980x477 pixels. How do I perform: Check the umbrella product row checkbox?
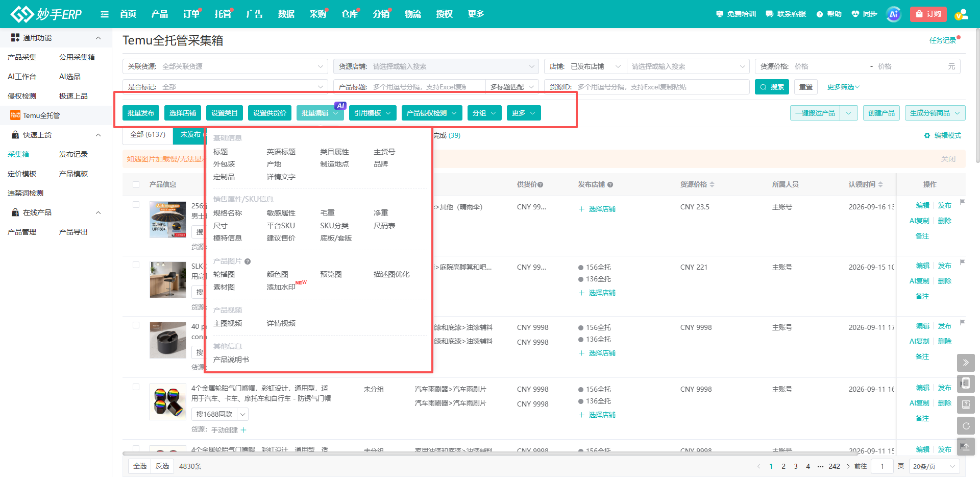[136, 205]
